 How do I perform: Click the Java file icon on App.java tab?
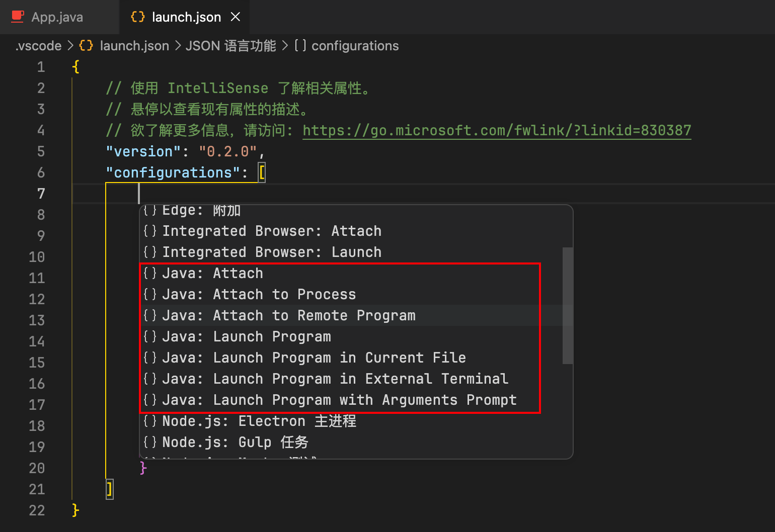[x=18, y=17]
